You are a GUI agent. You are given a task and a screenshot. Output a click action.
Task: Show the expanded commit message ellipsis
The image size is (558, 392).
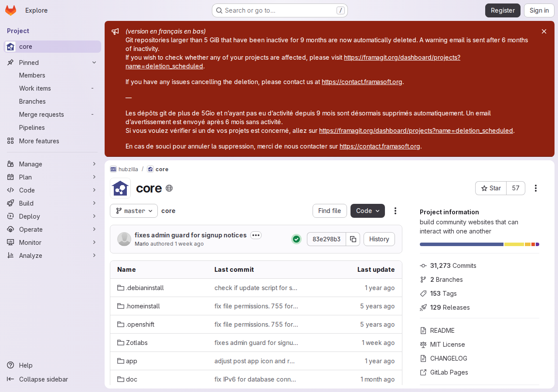(256, 235)
